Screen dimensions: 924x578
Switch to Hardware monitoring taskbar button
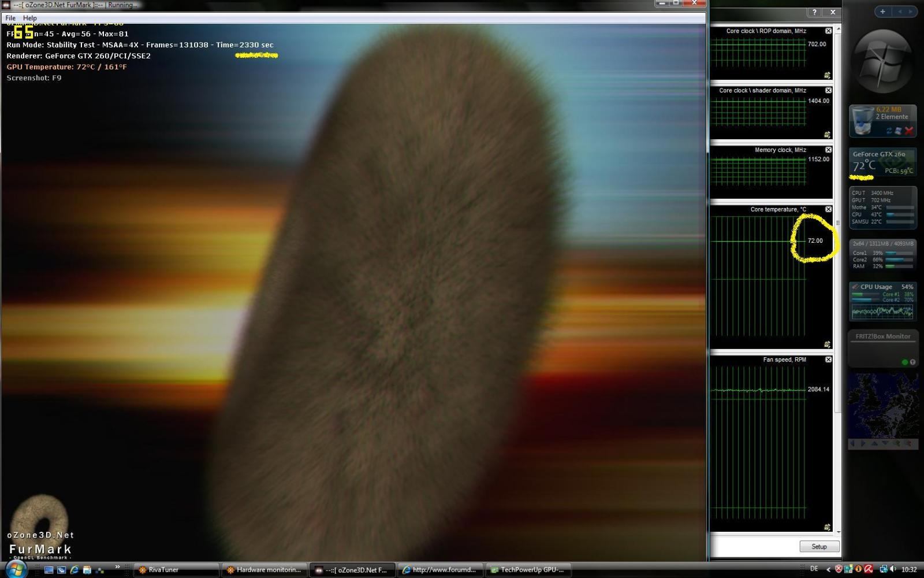(265, 570)
